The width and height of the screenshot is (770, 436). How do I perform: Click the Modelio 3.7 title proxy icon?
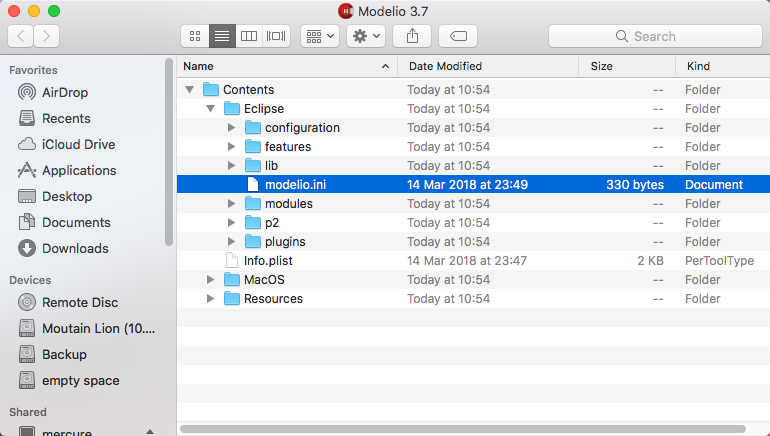tap(346, 11)
